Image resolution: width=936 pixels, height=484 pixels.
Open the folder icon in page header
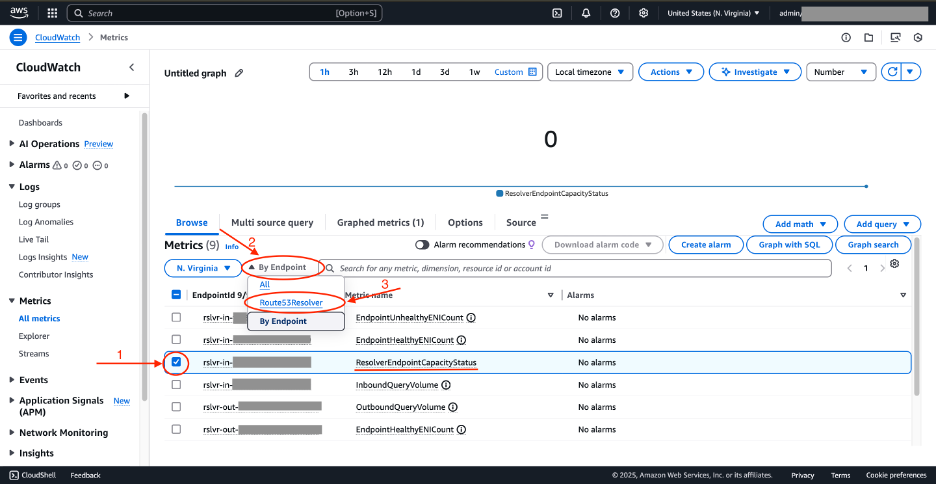pyautogui.click(x=869, y=38)
